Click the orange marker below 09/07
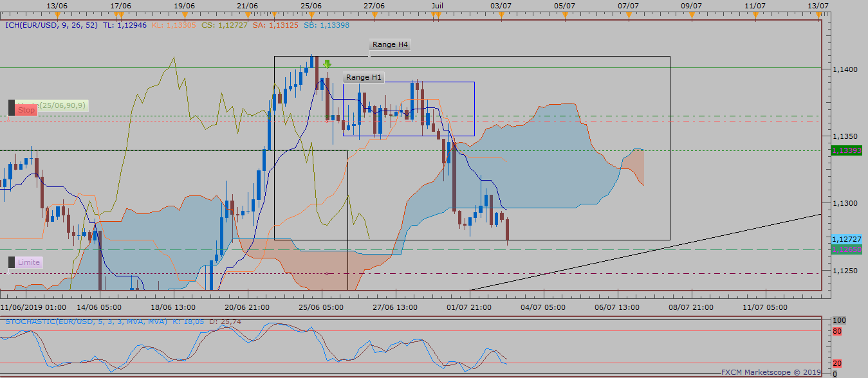 click(x=692, y=15)
